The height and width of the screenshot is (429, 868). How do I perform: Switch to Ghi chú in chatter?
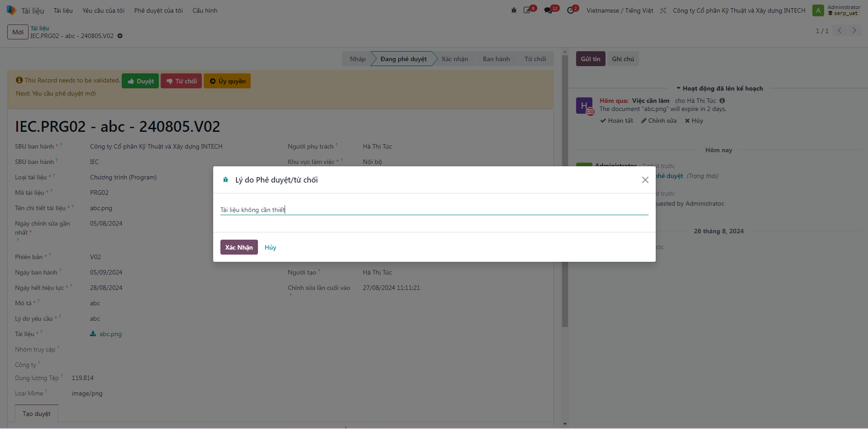point(623,59)
